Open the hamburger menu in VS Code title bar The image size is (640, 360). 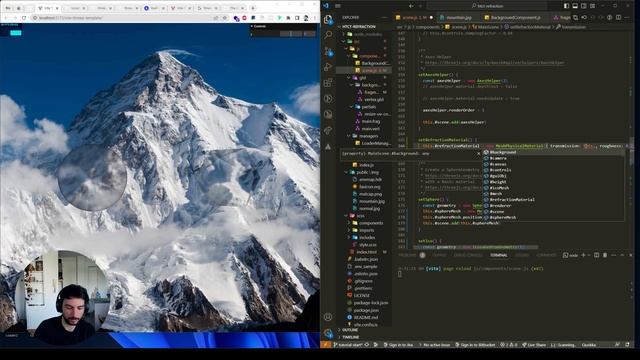pyautogui.click(x=338, y=6)
